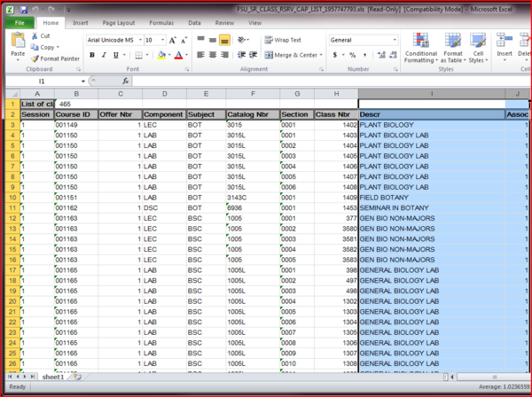Open the font name dropdown
Viewport: 532px width, 397px height.
point(140,40)
